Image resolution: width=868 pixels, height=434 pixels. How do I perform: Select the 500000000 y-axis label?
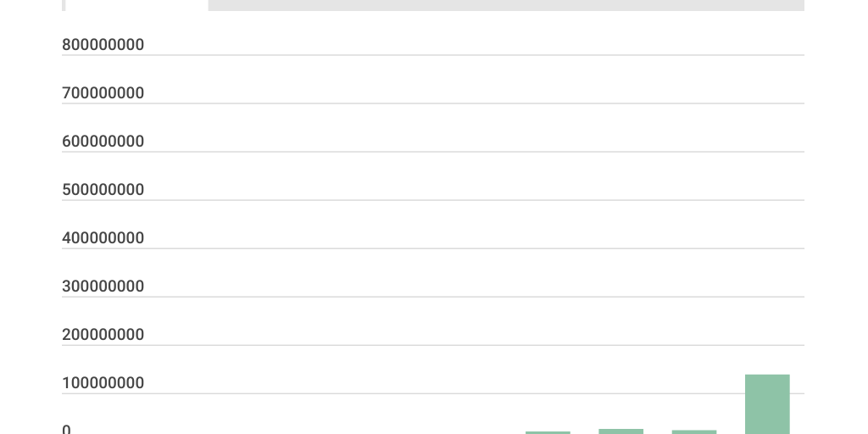[103, 190]
